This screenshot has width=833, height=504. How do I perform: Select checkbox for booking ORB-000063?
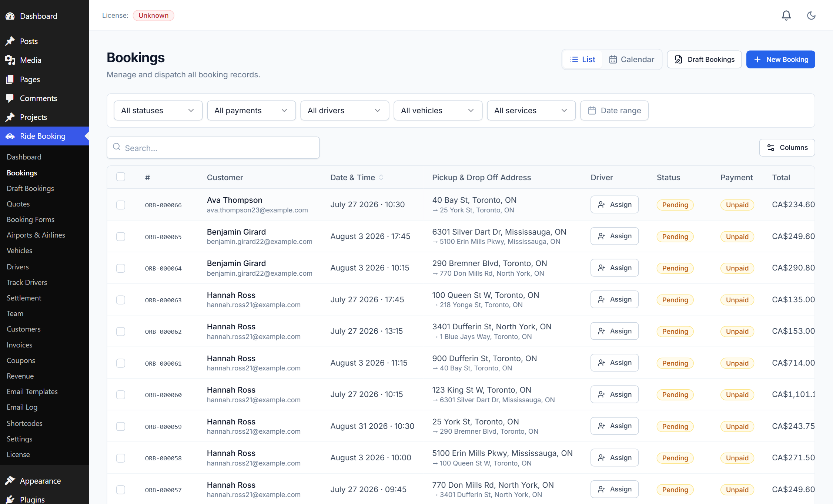121,300
